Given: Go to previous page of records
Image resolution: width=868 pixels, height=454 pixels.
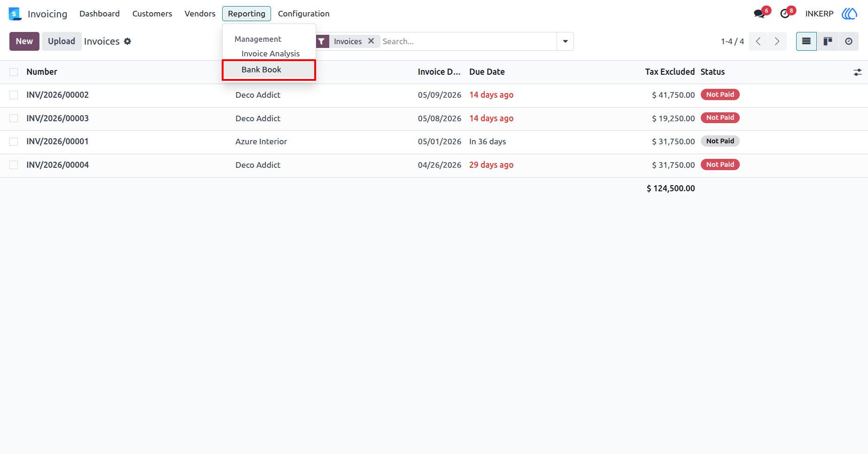Looking at the screenshot, I should pos(758,41).
